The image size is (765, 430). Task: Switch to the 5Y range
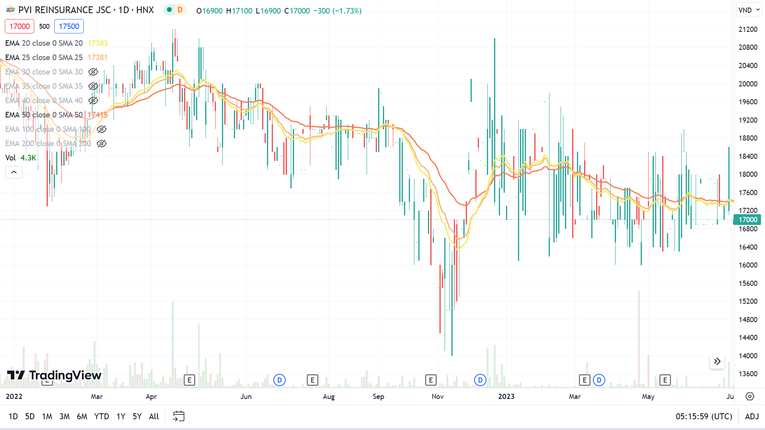point(137,416)
